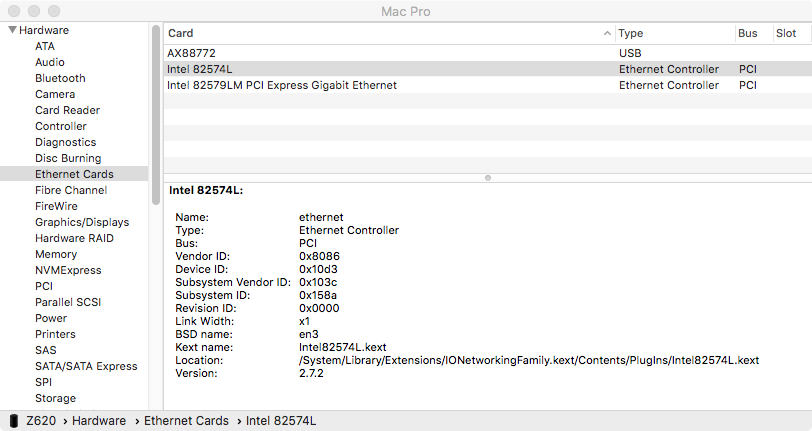Click the Intel 82574L detail heading
The image size is (812, 431).
point(206,190)
